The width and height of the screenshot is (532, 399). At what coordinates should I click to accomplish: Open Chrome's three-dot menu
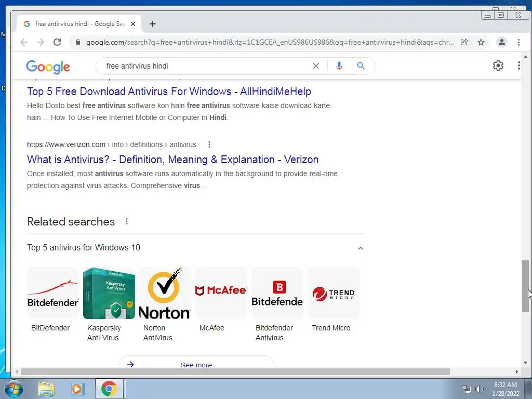point(518,42)
